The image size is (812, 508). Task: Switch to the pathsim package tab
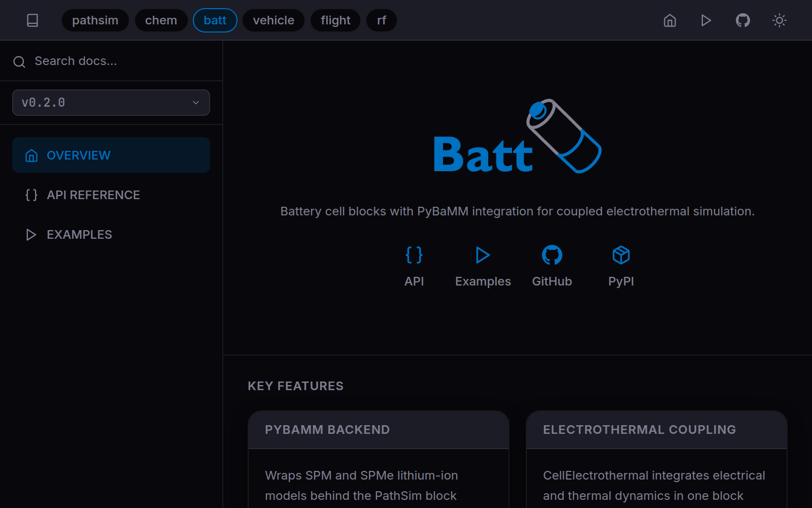(x=95, y=20)
